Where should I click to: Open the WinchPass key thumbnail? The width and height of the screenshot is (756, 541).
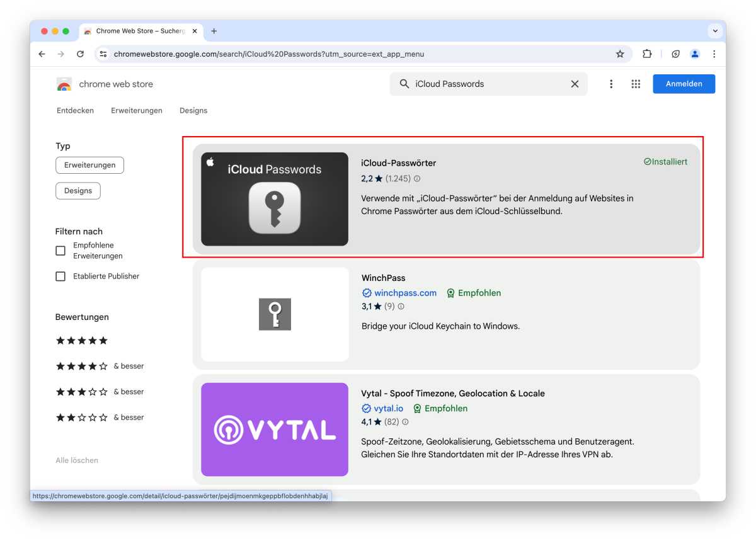tap(275, 314)
